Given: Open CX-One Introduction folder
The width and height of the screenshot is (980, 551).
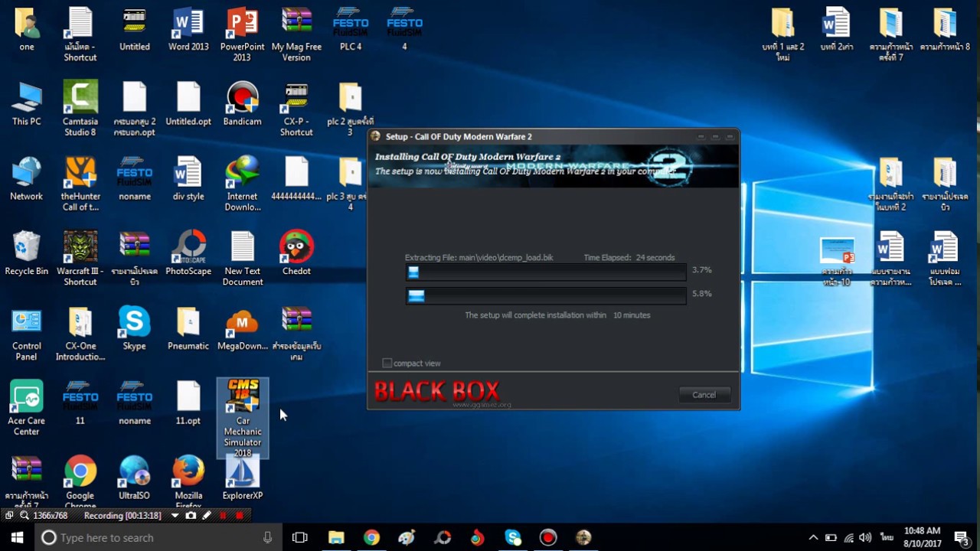Looking at the screenshot, I should click(80, 333).
